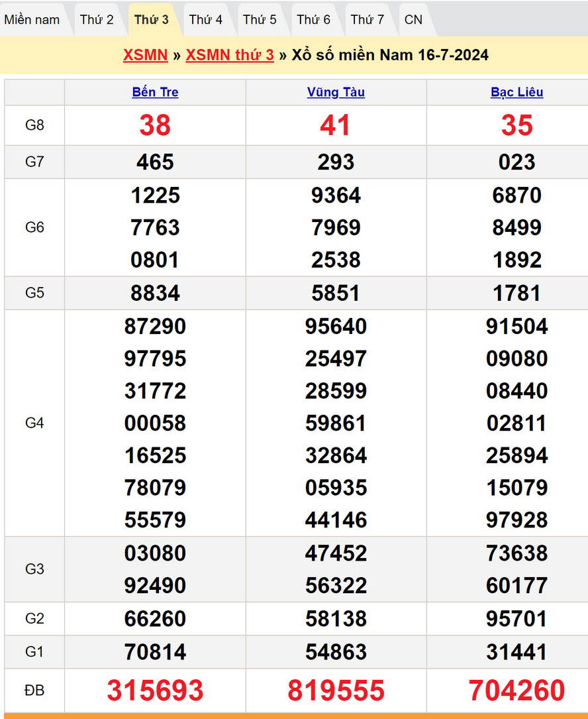Screen dimensions: 588x719
Task: Click the red G8 number 38
Action: pyautogui.click(x=155, y=125)
